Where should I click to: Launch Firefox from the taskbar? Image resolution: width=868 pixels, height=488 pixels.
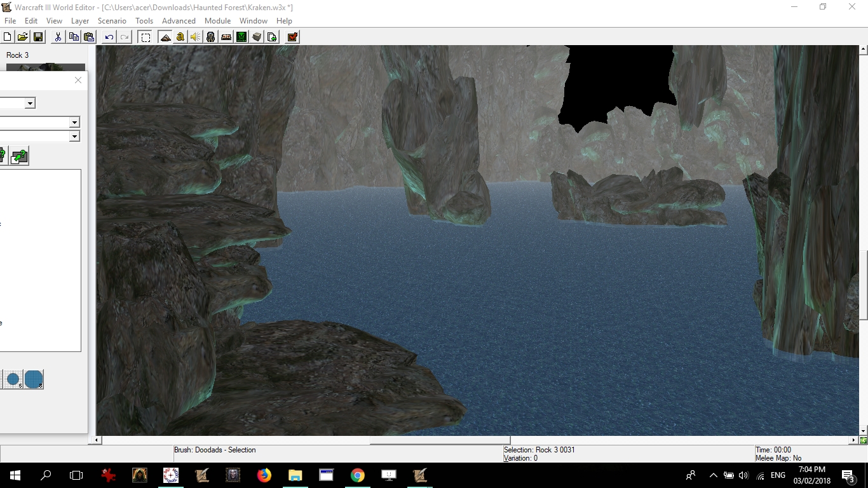[264, 475]
